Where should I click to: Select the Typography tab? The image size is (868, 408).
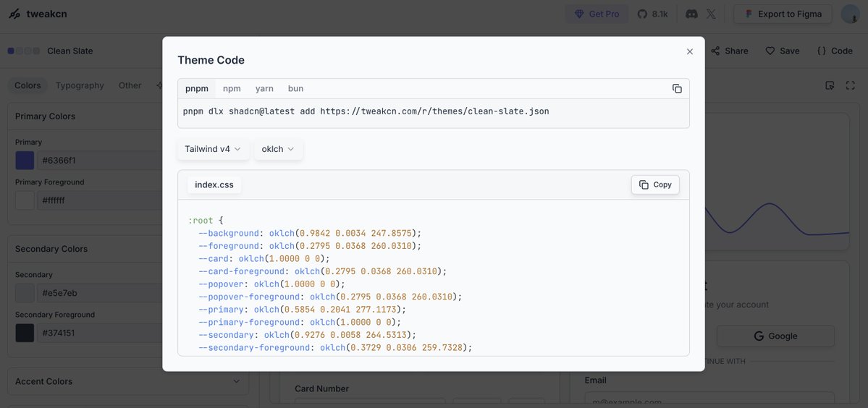click(80, 85)
